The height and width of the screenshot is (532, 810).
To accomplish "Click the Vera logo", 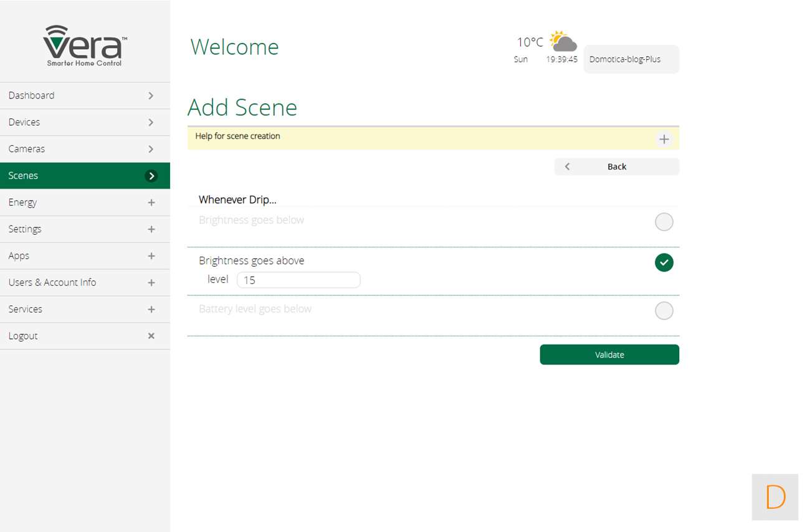I will point(85,46).
